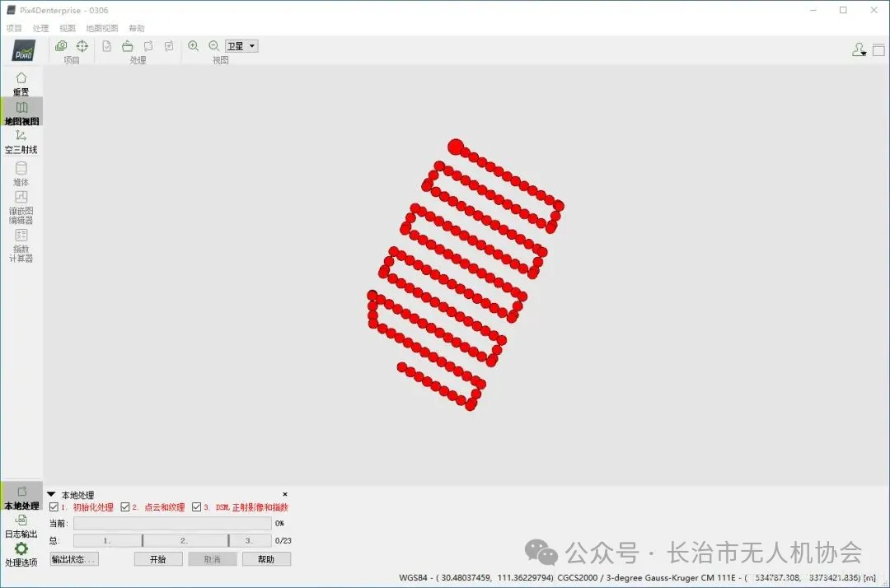Switch to 地图视图 map view
Screen dimensions: 890x588
pyautogui.click(x=21, y=113)
